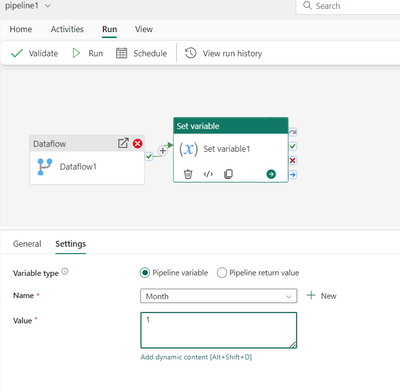The height and width of the screenshot is (392, 400).
Task: Click the New variable button label
Action: 328,296
